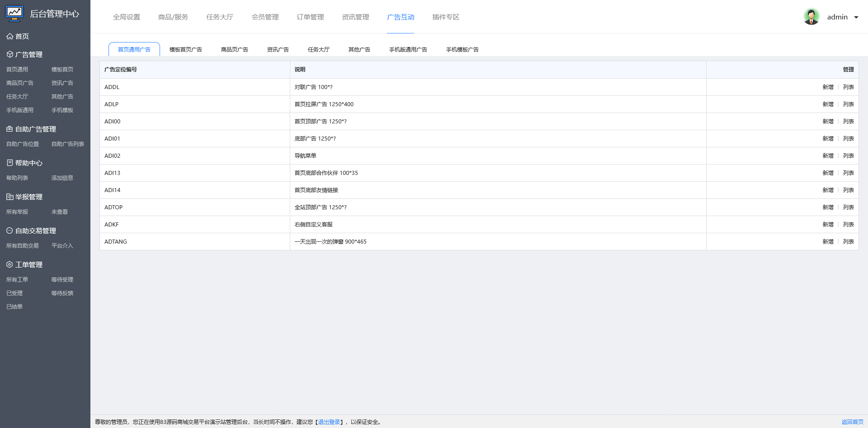Click the cube icon beside 广告管理
Image resolution: width=868 pixels, height=428 pixels.
pyautogui.click(x=9, y=54)
